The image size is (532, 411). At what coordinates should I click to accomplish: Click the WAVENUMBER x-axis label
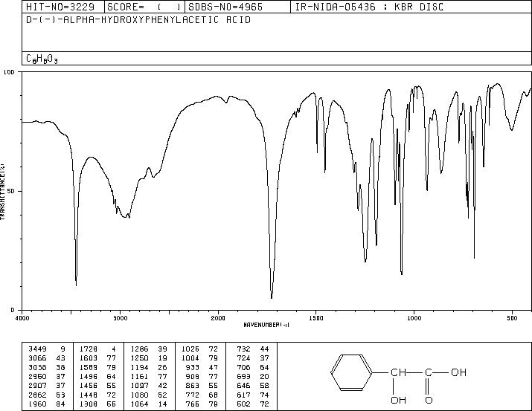tap(266, 325)
